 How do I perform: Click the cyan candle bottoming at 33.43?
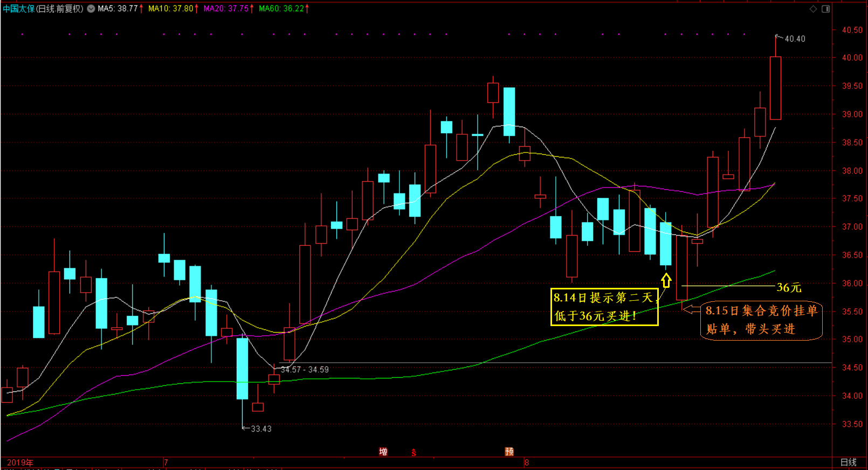[x=243, y=369]
